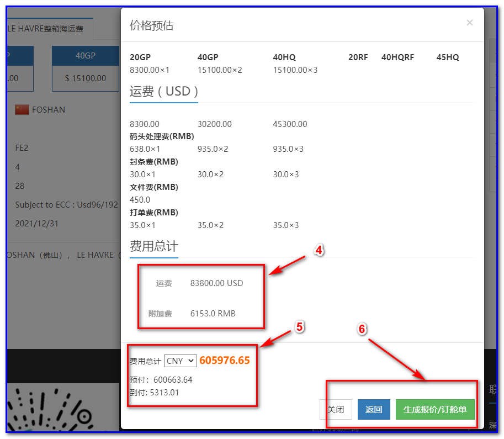504x439 pixels.
Task: Open the currency dropdown showing CNY
Action: pyautogui.click(x=180, y=361)
